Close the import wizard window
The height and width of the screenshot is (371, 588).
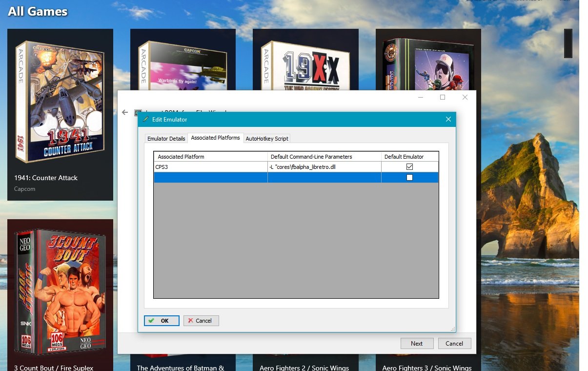point(465,97)
